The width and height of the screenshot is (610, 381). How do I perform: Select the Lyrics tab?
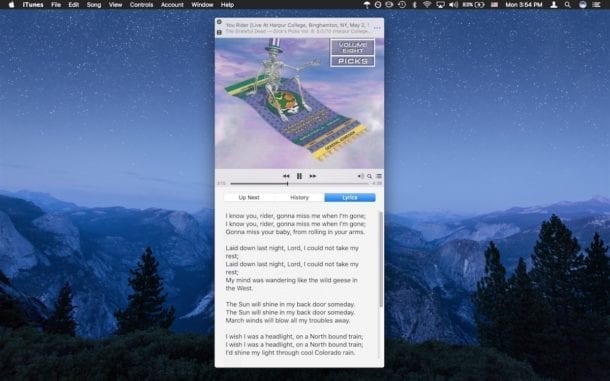point(350,197)
